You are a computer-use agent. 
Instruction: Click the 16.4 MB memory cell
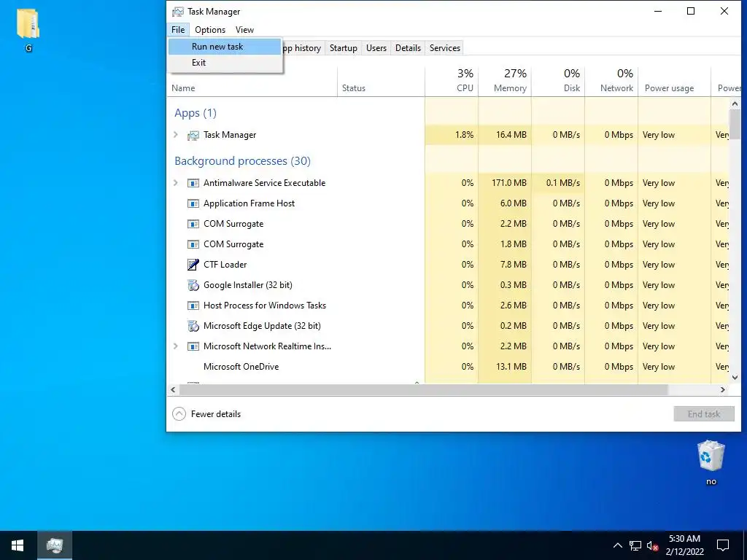point(505,135)
